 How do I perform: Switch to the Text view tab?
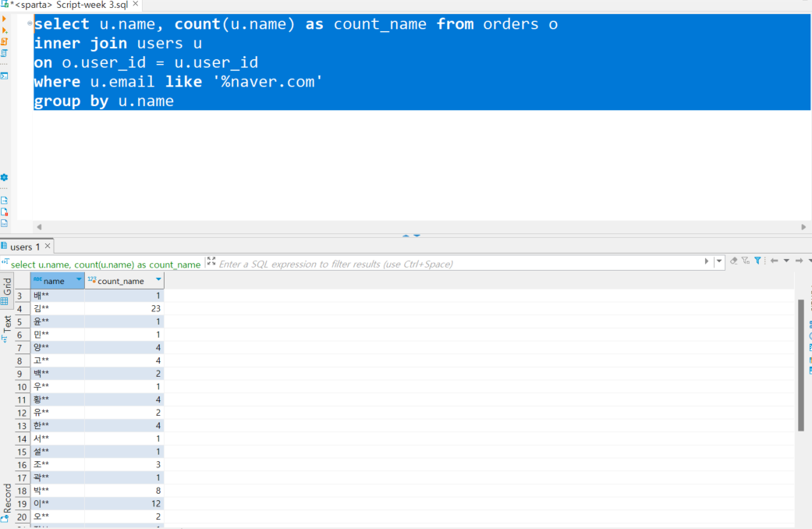pyautogui.click(x=7, y=328)
